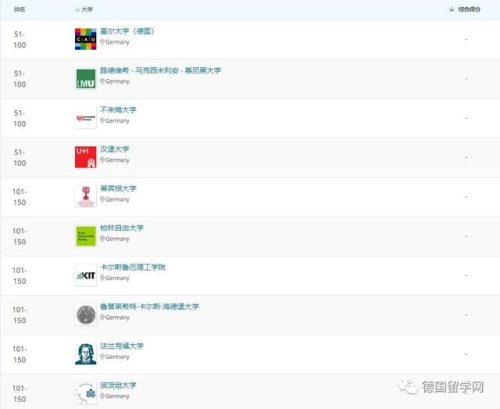Screen dimensions: 500x409
Task: Click the 排名 column header
Action: [19, 9]
